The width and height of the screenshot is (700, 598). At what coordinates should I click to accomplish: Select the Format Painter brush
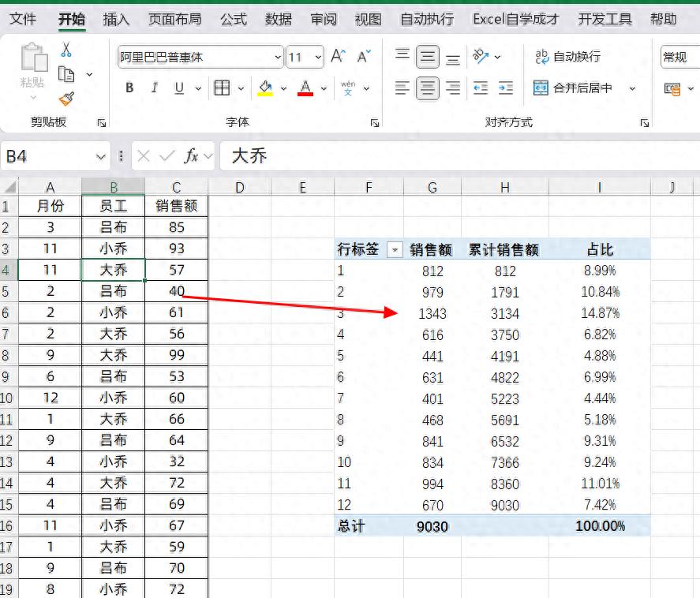(x=66, y=99)
